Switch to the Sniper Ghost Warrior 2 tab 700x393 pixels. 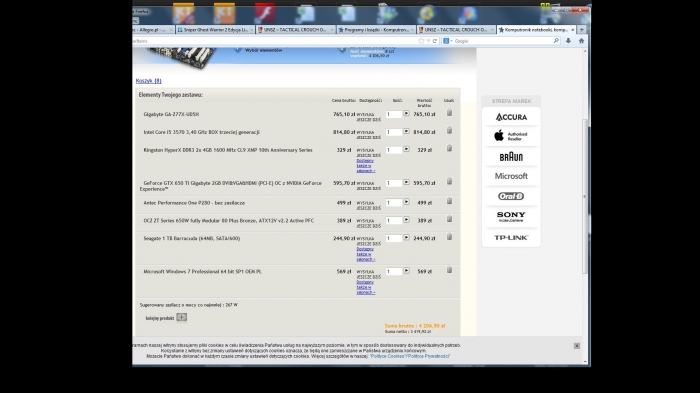click(x=215, y=29)
